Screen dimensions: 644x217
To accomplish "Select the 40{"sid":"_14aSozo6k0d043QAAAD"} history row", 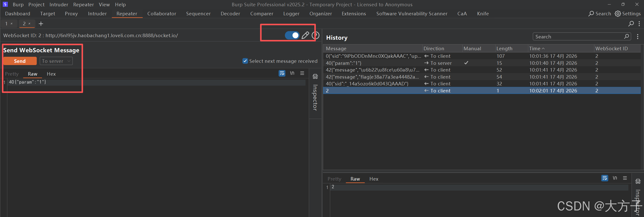I will 482,84.
